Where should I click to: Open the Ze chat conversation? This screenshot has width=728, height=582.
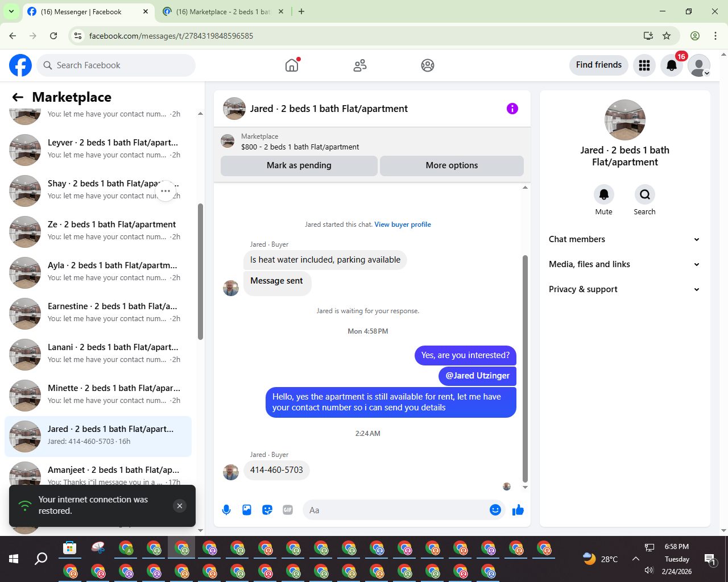[98, 232]
